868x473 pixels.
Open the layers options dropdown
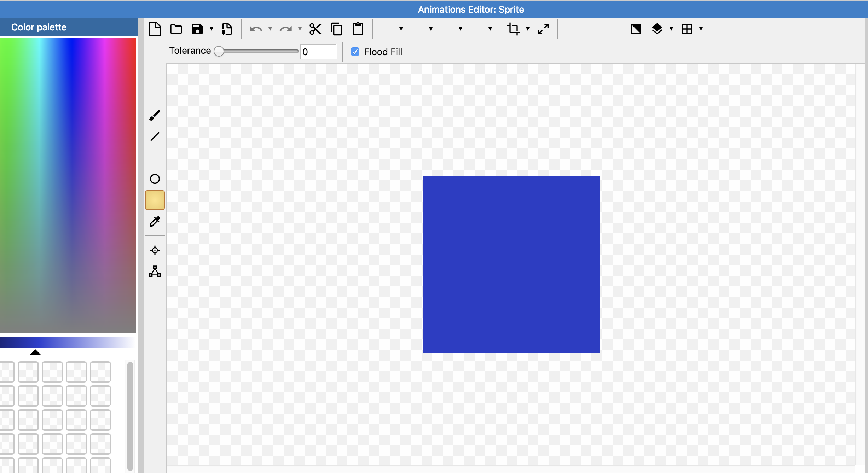click(670, 29)
